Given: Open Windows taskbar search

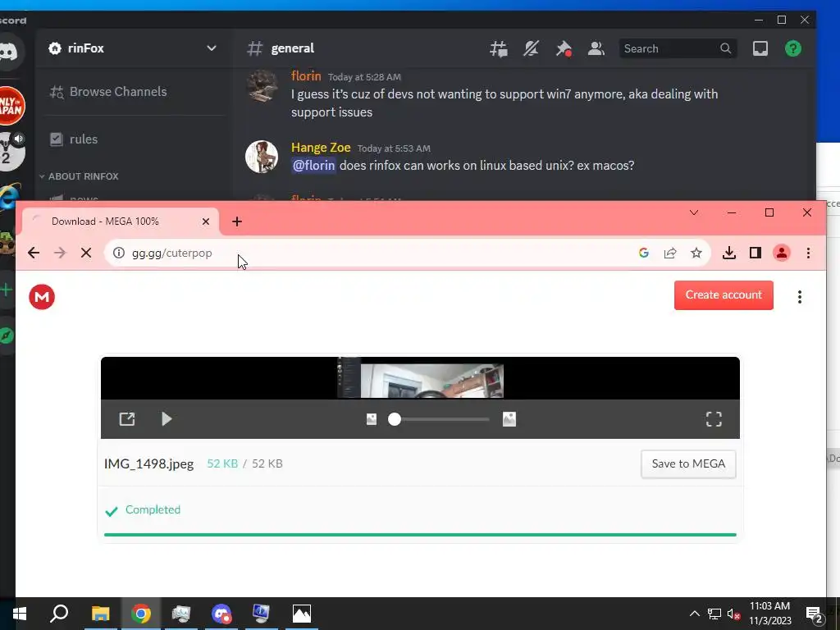Looking at the screenshot, I should point(59,614).
